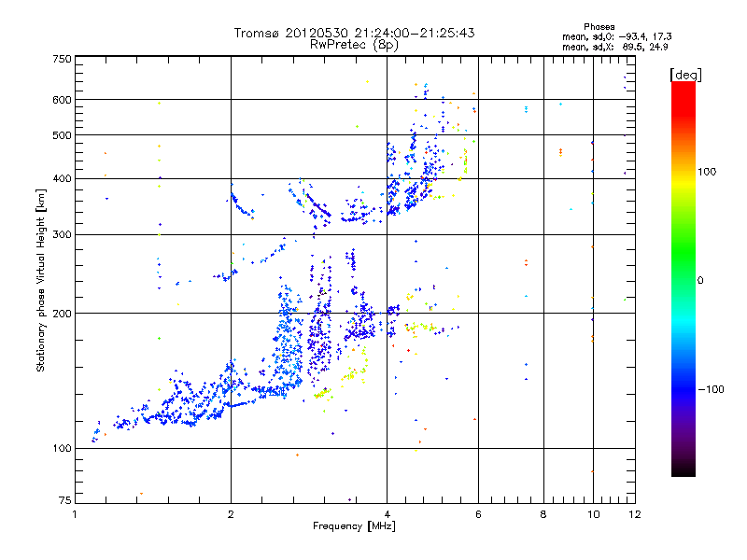Click the x-axis tick label '10'

[x=594, y=514]
